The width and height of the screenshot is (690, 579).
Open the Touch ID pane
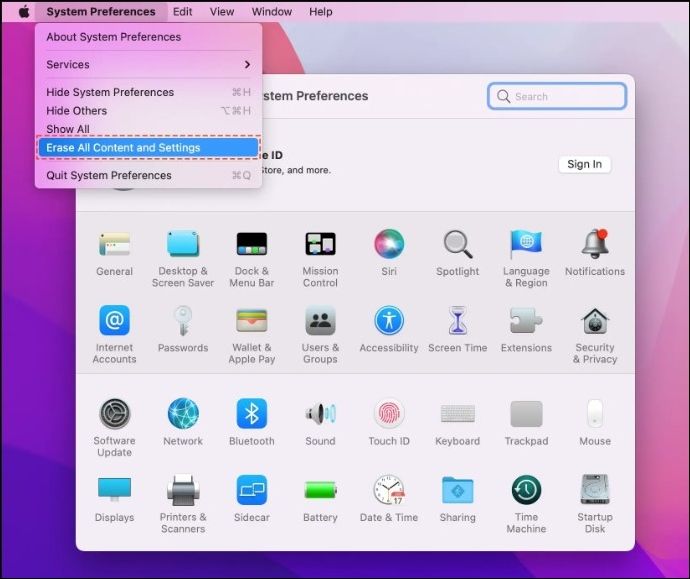tap(389, 414)
